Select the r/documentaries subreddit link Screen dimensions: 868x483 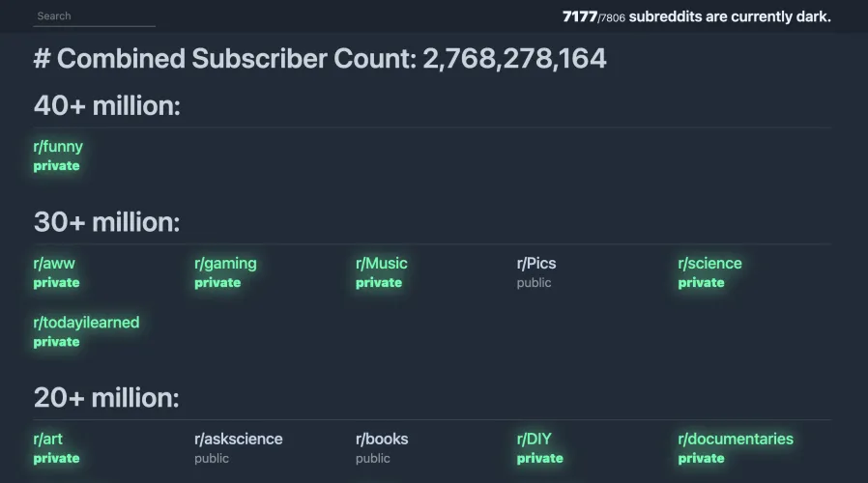click(736, 440)
